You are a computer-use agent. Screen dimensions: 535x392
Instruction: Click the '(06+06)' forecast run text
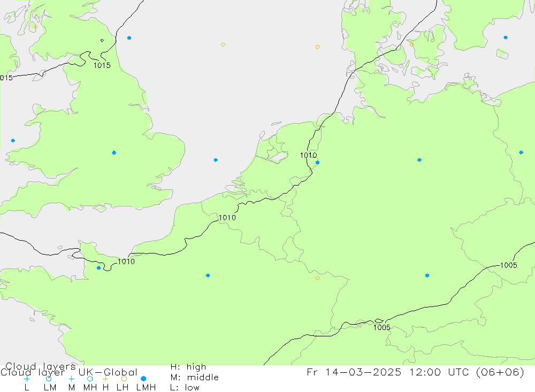click(500, 372)
